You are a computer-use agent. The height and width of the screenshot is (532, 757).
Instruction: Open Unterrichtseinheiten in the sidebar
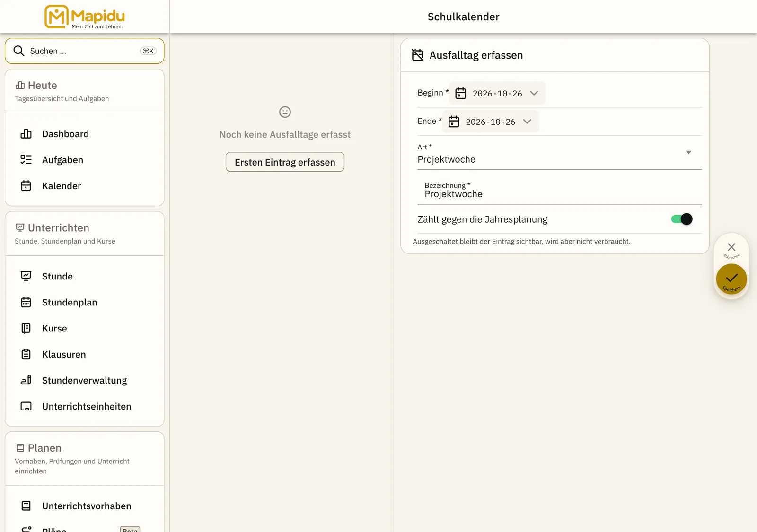(x=85, y=406)
